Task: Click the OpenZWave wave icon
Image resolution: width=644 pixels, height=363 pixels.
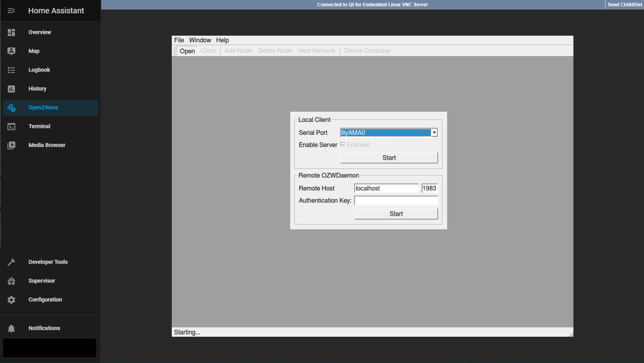Action: tap(11, 108)
